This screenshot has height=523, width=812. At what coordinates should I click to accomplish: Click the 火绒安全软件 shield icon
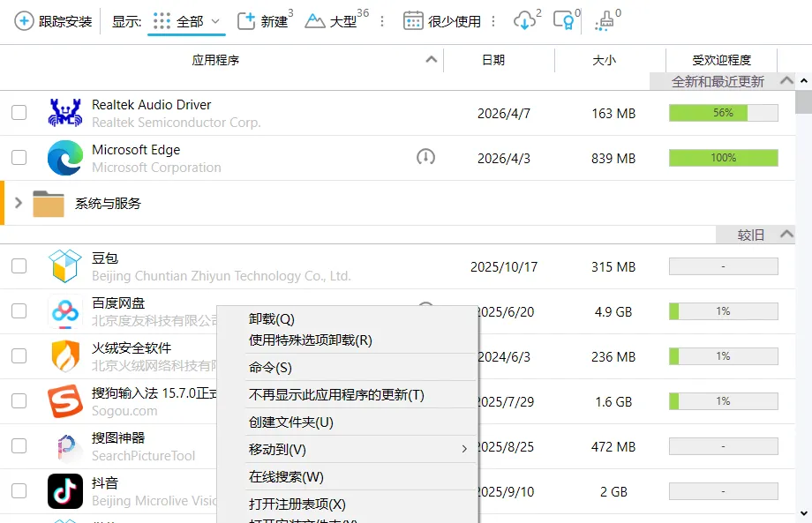(65, 356)
